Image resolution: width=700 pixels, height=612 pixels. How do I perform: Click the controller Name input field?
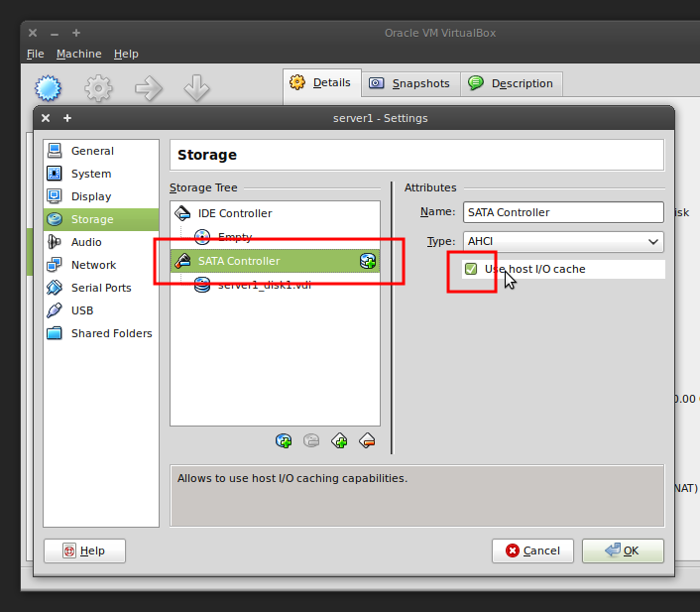[x=563, y=212]
